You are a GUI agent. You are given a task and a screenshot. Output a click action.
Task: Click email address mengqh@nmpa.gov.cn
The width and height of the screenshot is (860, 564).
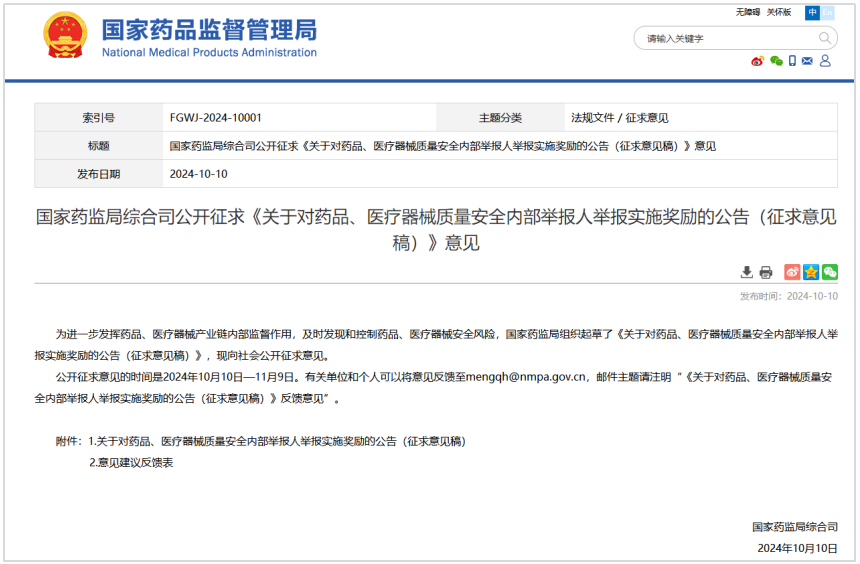526,377
